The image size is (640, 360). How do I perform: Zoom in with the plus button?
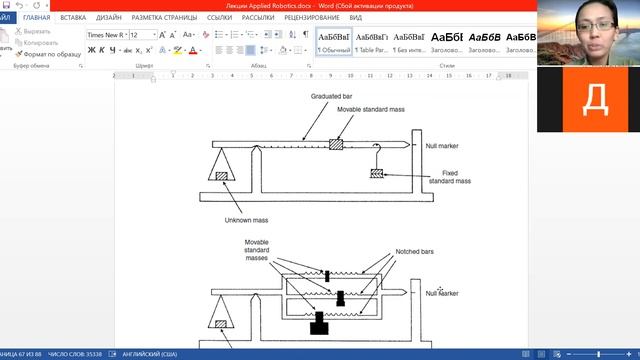[629, 354]
